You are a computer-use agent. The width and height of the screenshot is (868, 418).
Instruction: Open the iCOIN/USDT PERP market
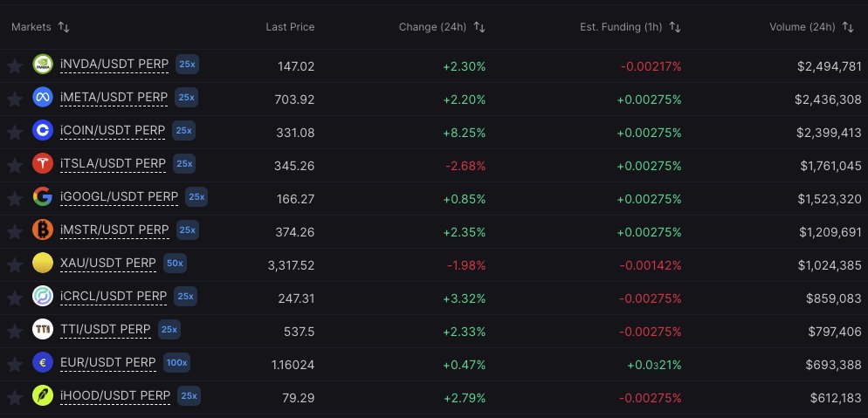tap(113, 131)
